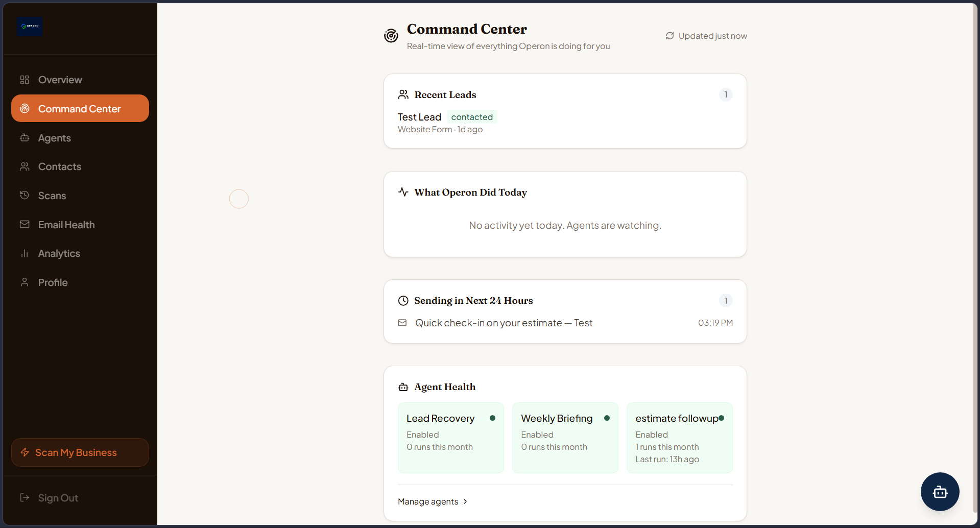
Task: Click Scan My Business button
Action: click(80, 452)
